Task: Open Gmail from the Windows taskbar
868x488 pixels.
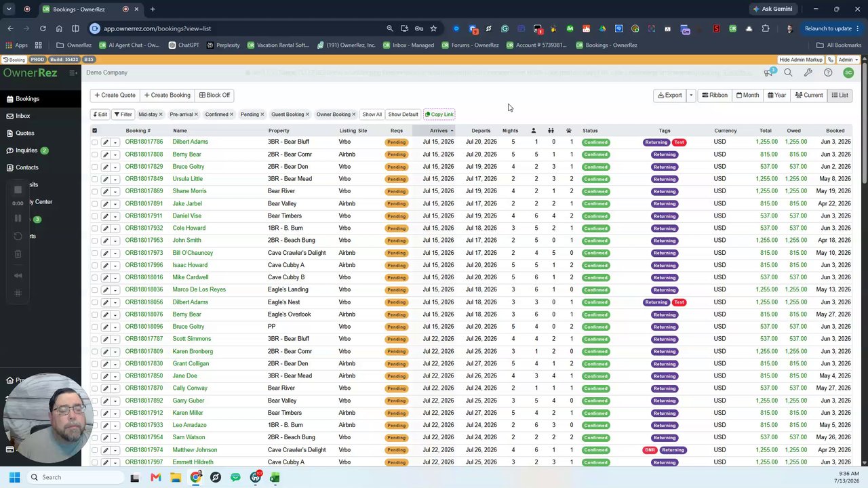Action: point(155,477)
